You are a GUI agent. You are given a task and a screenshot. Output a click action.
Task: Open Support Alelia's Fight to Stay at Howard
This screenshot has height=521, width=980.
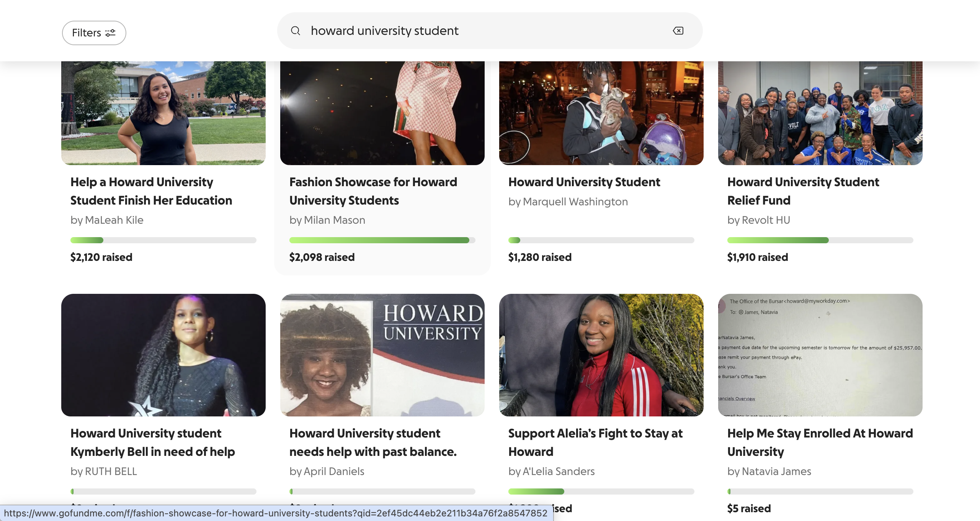pos(595,442)
